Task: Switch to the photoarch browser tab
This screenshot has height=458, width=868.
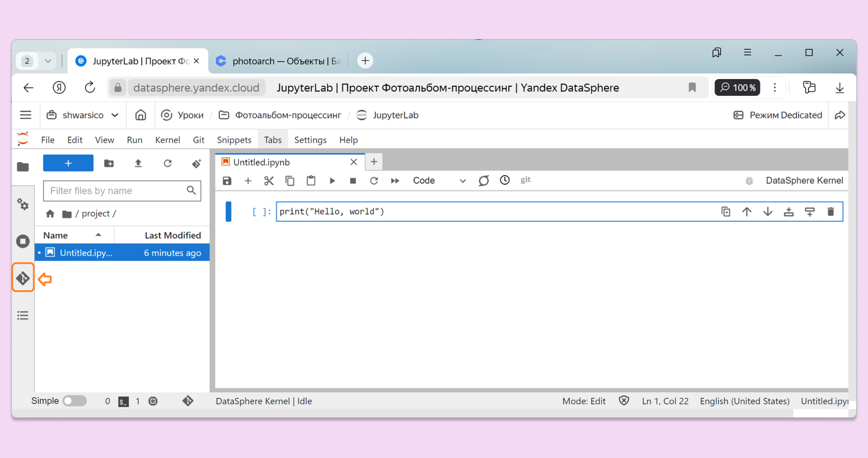Action: tap(278, 61)
